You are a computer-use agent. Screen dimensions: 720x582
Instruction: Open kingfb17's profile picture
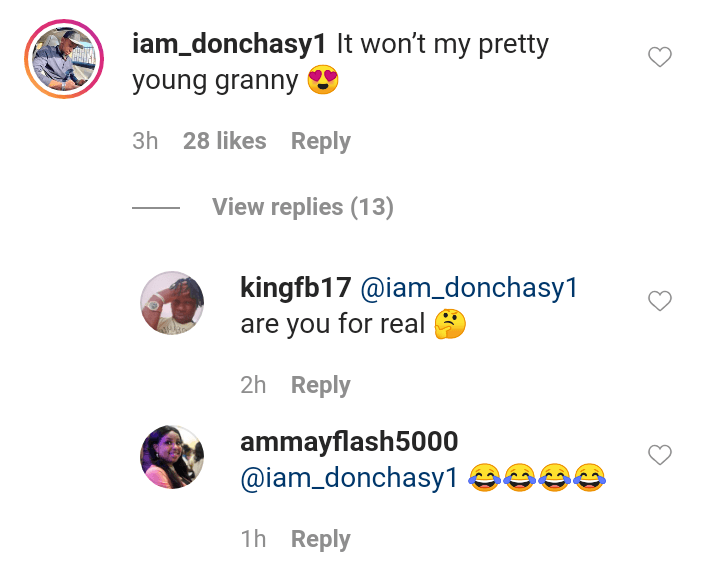point(172,302)
